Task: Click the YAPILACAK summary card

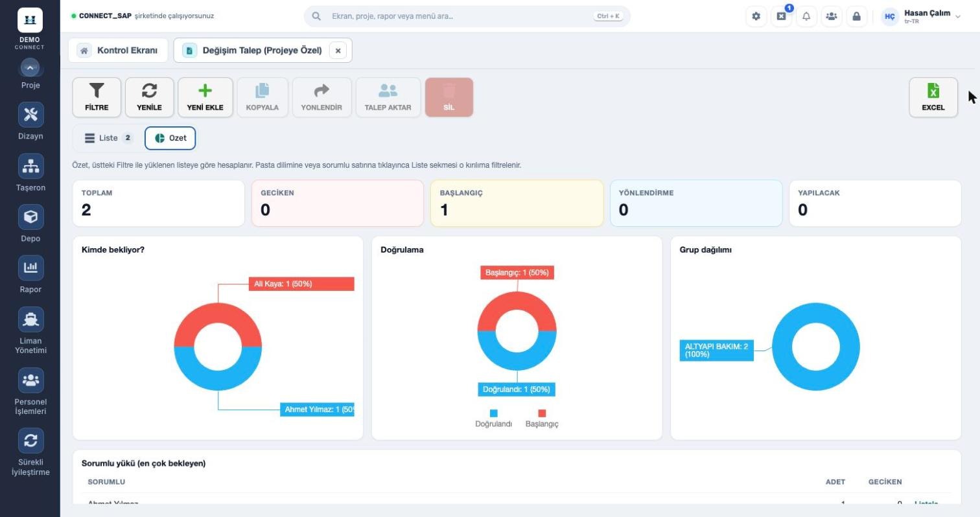Action: (x=875, y=203)
